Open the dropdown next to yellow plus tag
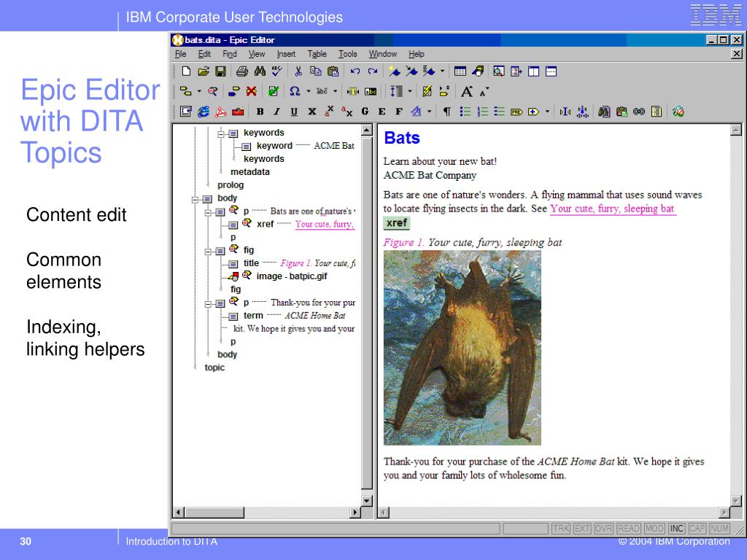Image resolution: width=747 pixels, height=560 pixels. pos(547,112)
